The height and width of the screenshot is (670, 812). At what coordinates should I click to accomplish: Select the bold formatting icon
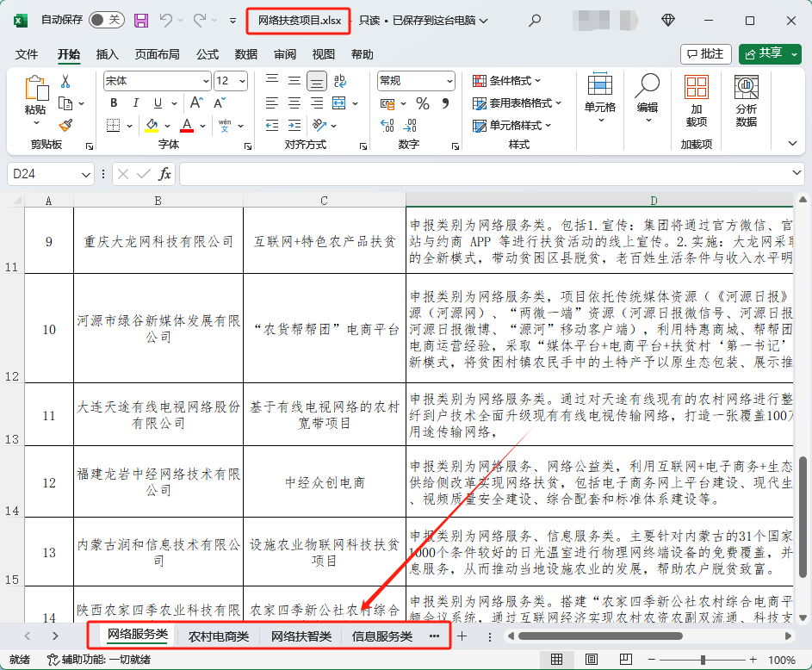tap(113, 102)
